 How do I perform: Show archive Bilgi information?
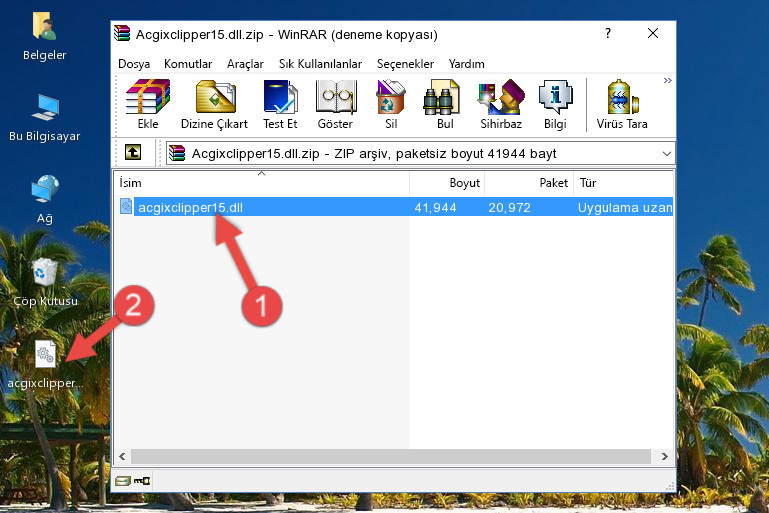click(555, 104)
